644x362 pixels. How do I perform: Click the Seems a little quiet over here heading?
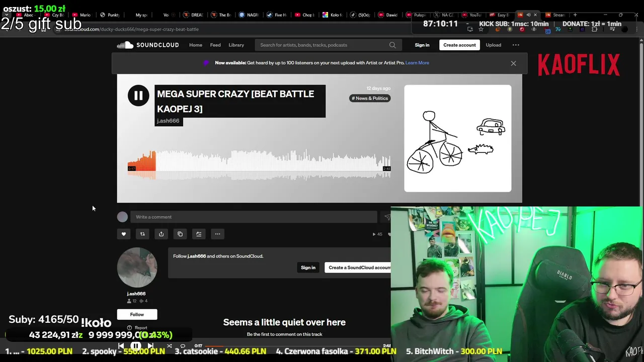tap(284, 322)
